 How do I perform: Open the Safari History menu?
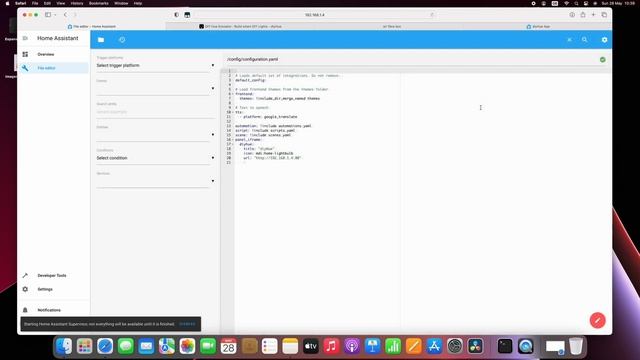click(x=77, y=3)
